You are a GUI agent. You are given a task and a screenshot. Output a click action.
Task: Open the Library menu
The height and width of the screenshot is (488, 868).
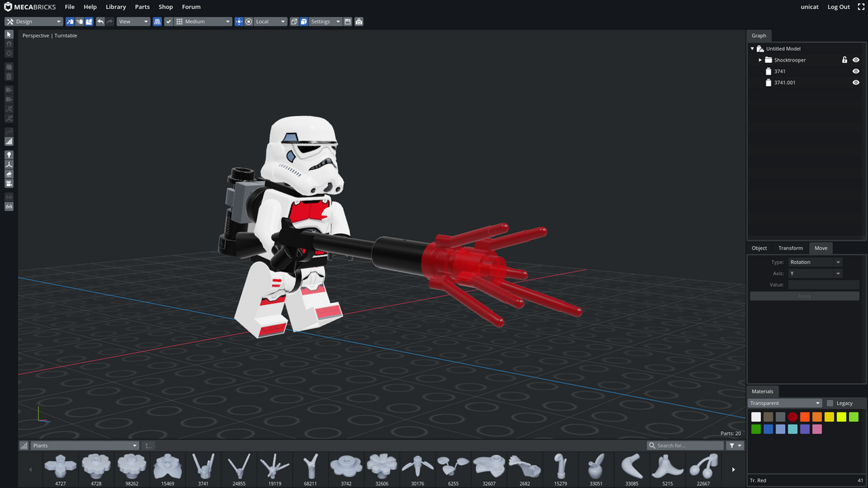tap(116, 7)
